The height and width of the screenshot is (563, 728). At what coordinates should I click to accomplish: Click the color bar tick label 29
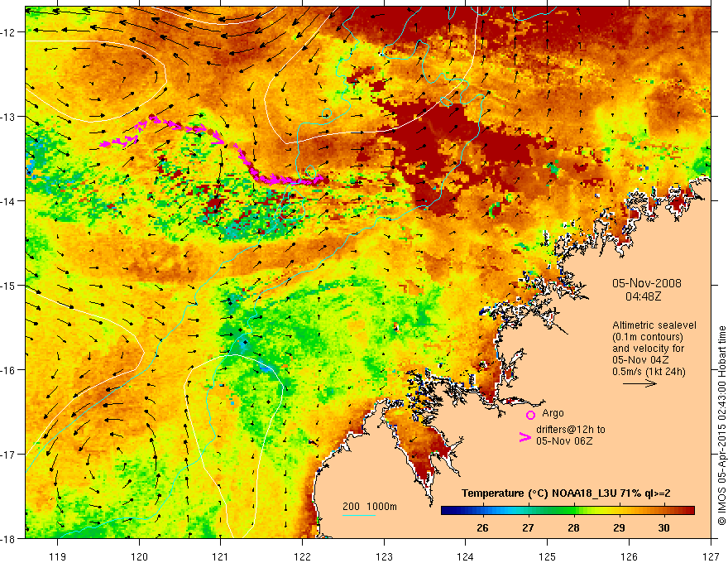pyautogui.click(x=619, y=527)
